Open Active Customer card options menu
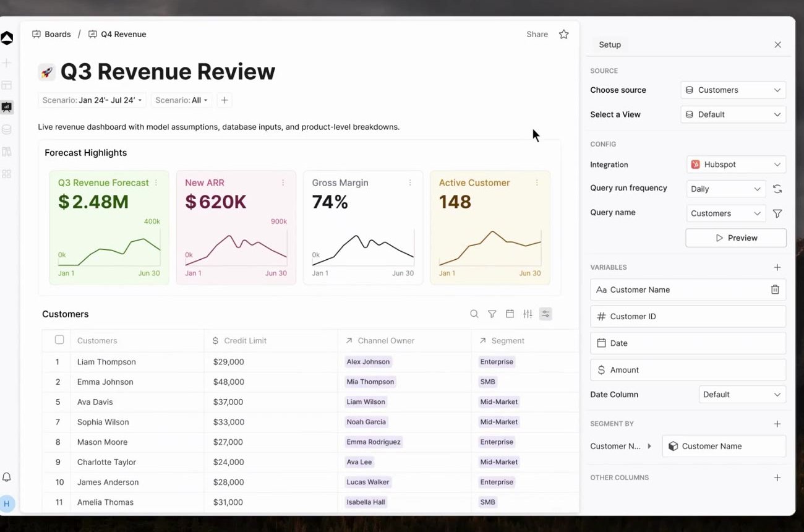Viewport: 804px width, 532px height. [536, 182]
